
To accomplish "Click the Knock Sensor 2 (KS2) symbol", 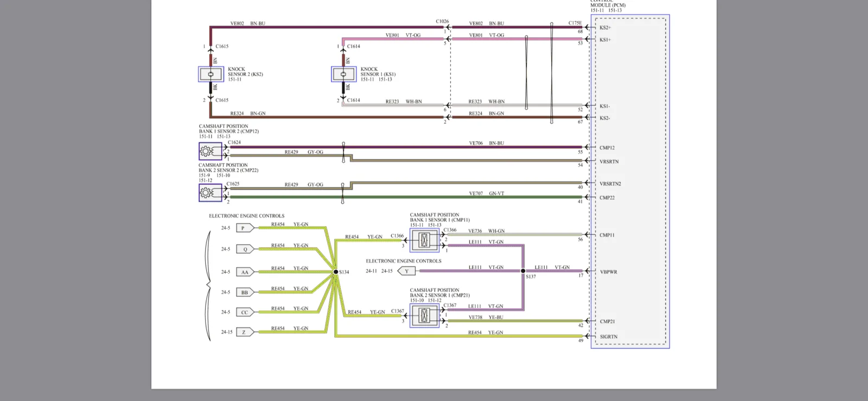I will 211,74.
